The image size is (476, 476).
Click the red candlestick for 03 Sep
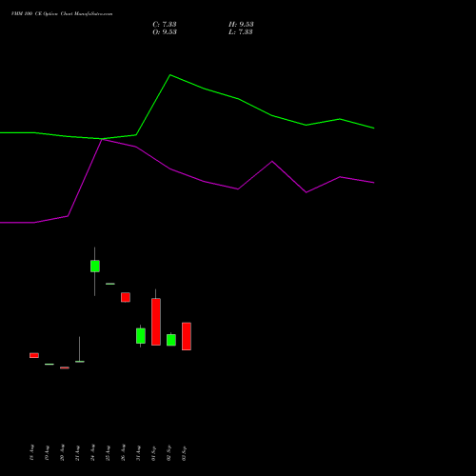(187, 336)
